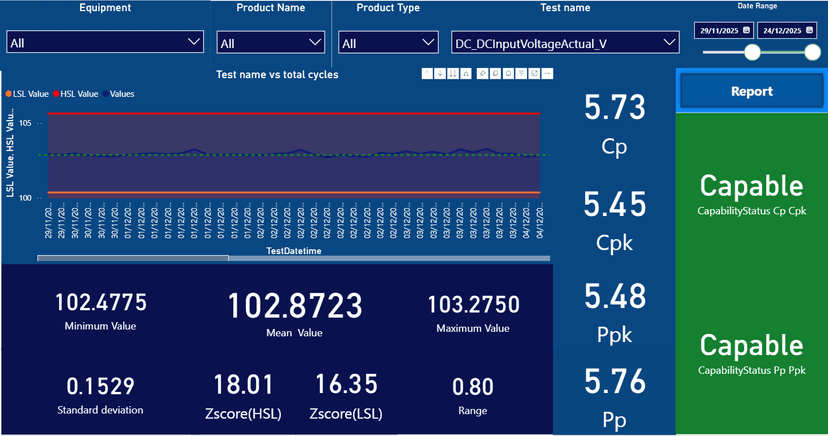Screen dimensions: 828x436
Task: Expand the Equipment dropdown
Action: click(194, 42)
